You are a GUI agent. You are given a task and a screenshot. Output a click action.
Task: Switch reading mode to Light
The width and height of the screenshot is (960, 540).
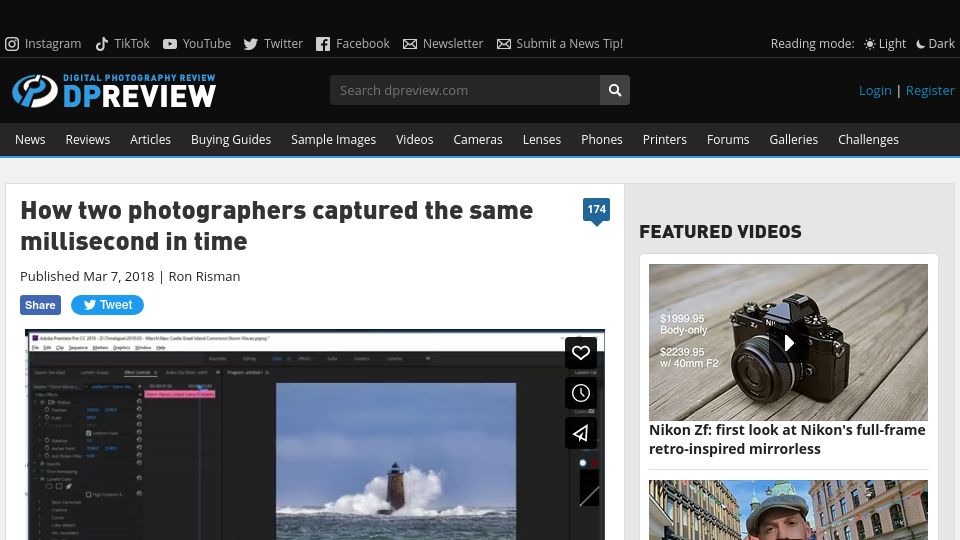885,43
